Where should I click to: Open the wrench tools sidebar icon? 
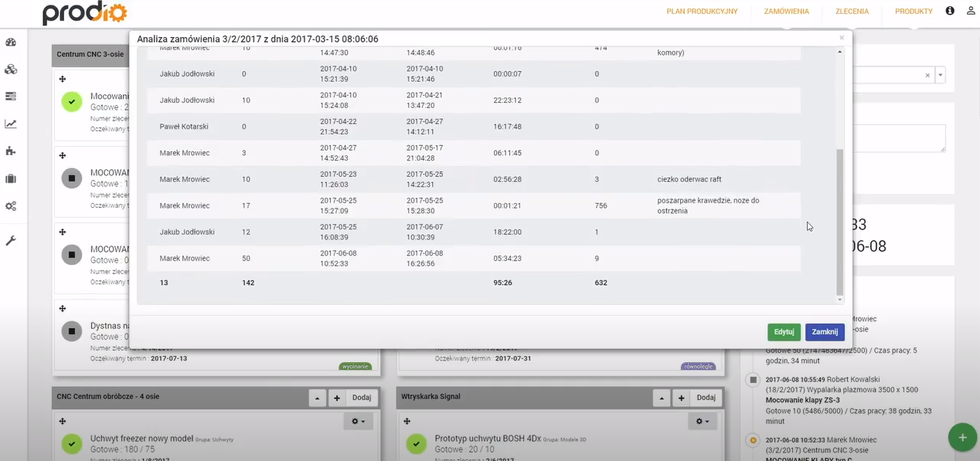point(11,241)
